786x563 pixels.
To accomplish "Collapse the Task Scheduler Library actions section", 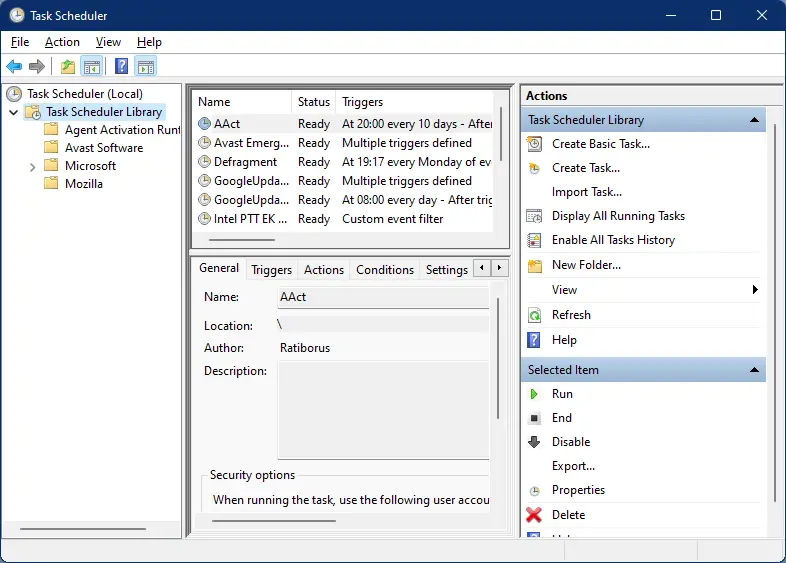I will (754, 120).
